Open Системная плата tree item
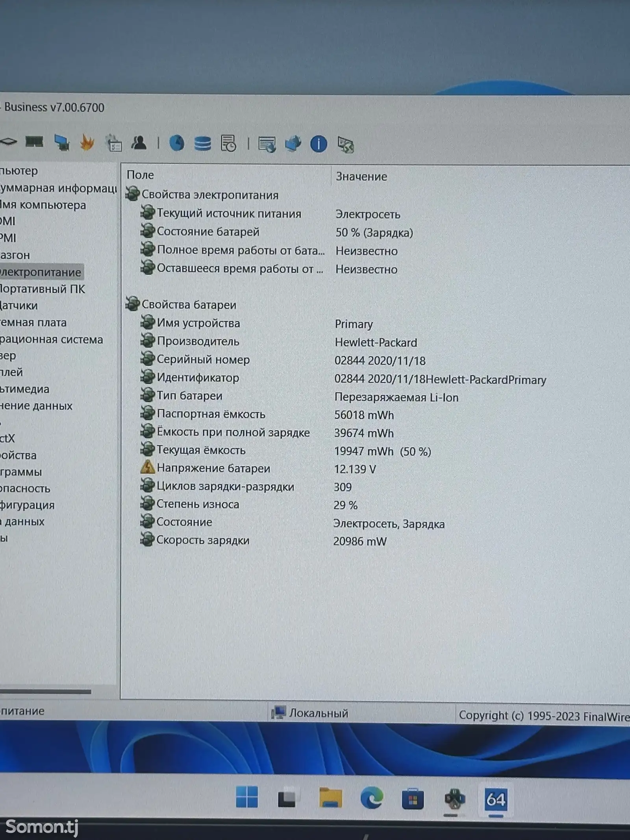 (x=33, y=323)
